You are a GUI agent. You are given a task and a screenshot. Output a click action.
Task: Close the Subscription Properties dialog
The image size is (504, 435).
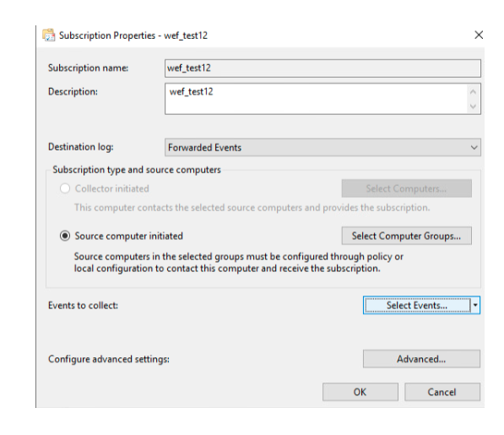[479, 35]
